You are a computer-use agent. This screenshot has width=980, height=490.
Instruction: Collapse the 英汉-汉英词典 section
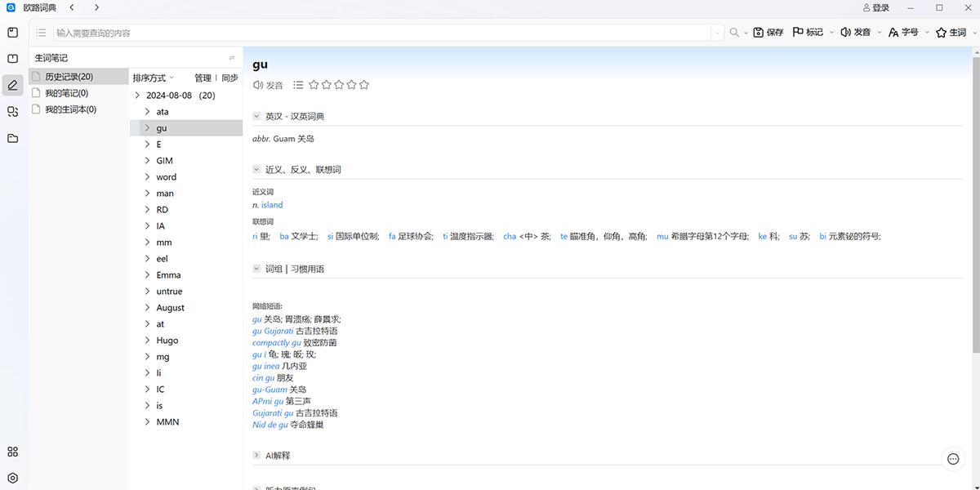tap(256, 116)
